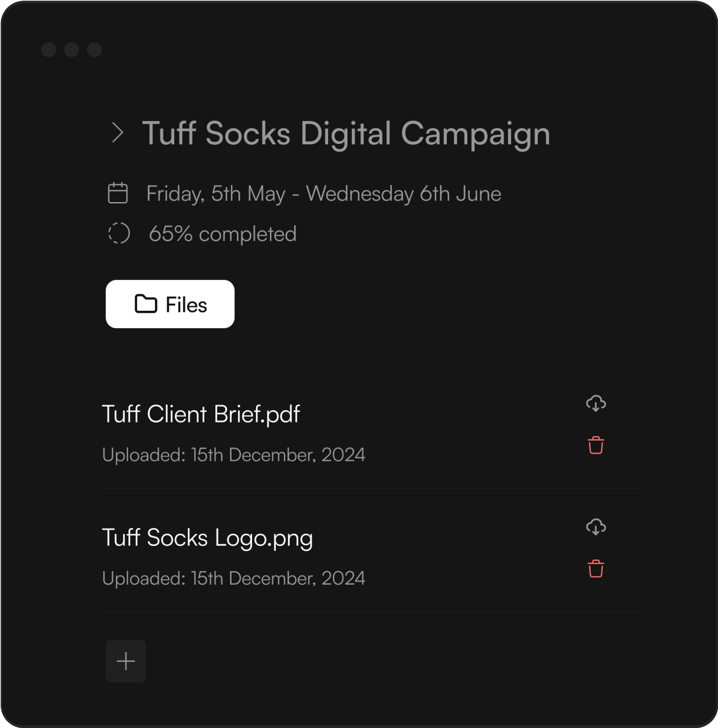Add a new file with plus button
Screen dimensions: 718x728
(126, 661)
